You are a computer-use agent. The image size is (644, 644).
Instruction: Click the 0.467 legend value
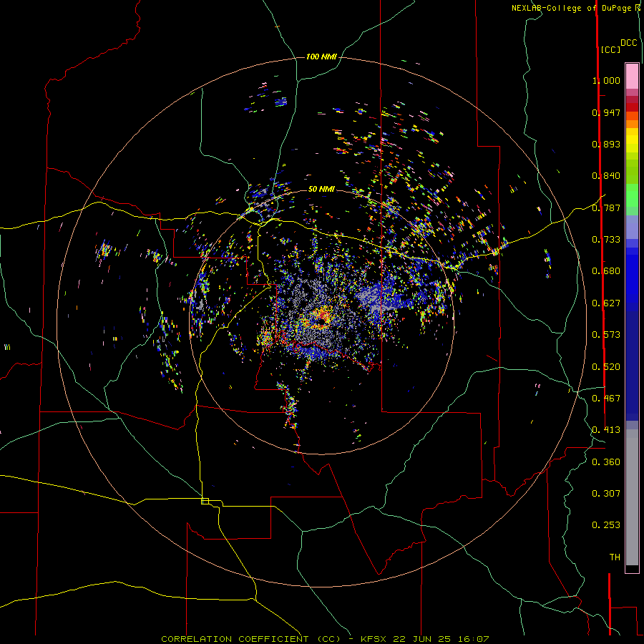[x=606, y=399]
